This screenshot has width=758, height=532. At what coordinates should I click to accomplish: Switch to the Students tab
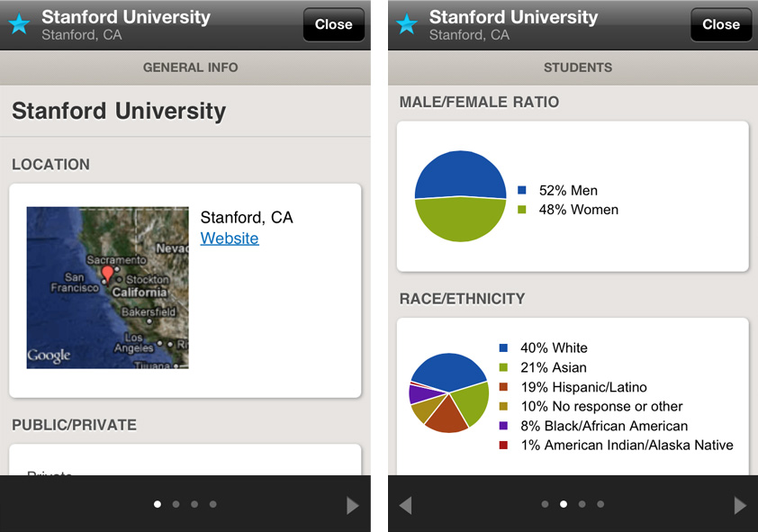tap(577, 68)
